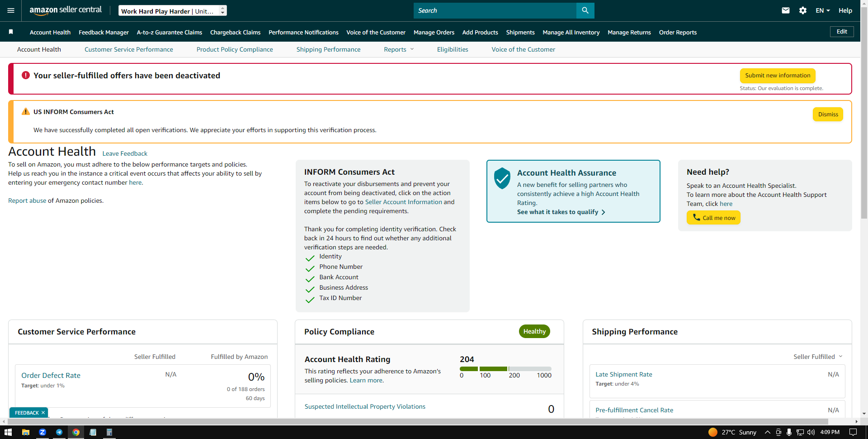
Task: Open Feedback Manager from top menu
Action: [104, 32]
